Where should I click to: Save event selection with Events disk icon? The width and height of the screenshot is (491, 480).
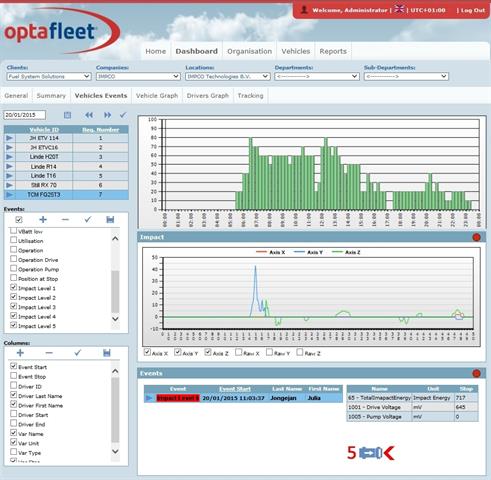[110, 220]
